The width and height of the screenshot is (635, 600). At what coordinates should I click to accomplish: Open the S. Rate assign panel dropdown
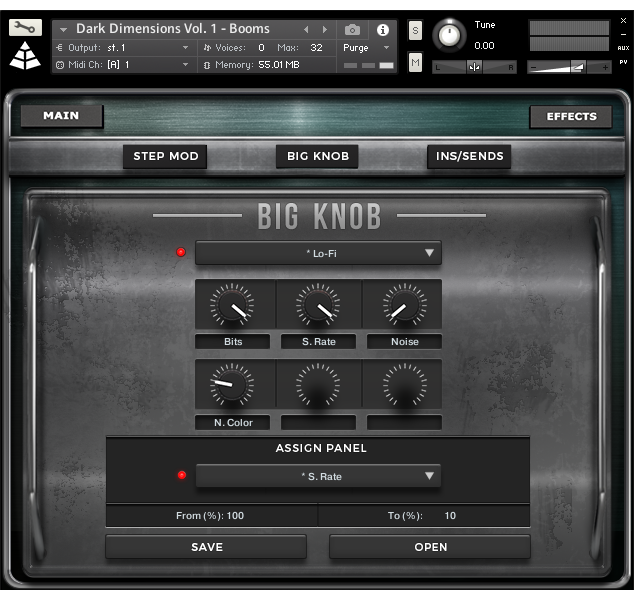(318, 477)
